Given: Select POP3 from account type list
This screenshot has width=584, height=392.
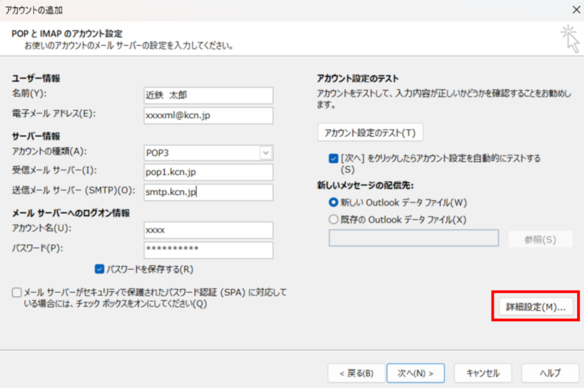Looking at the screenshot, I should [208, 153].
